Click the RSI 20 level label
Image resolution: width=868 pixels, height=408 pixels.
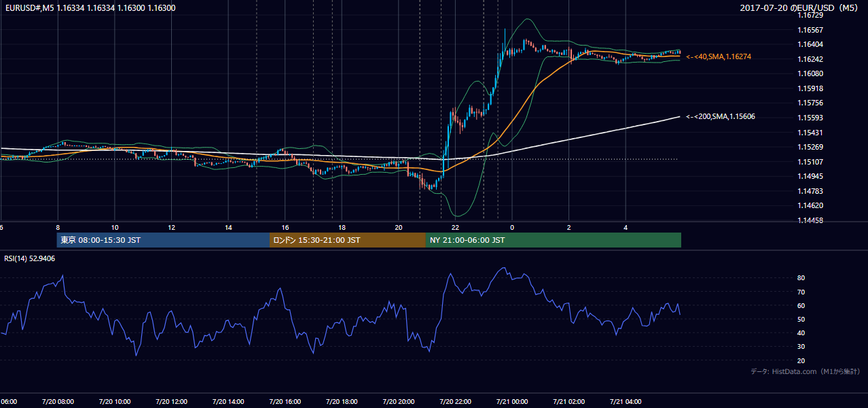pyautogui.click(x=801, y=360)
